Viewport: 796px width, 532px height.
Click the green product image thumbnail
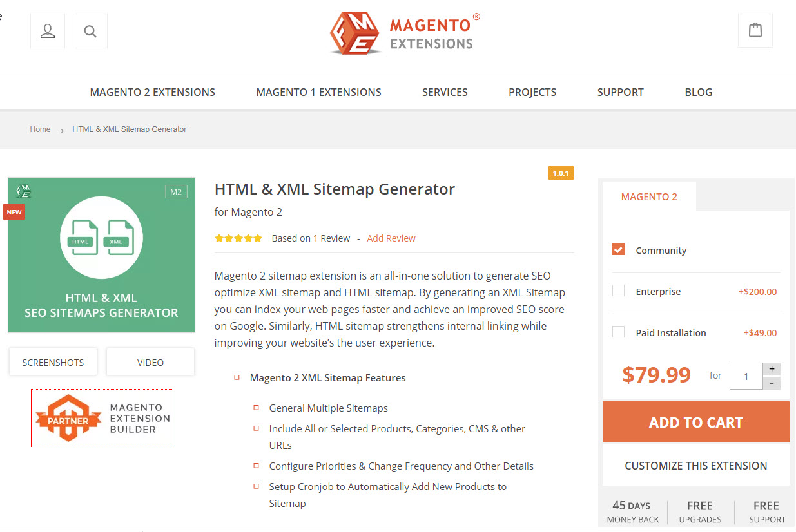coord(101,255)
